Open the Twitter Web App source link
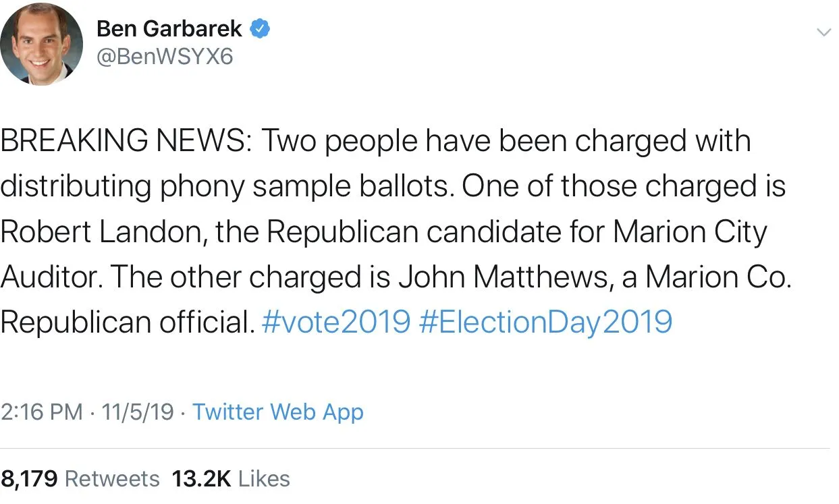Image resolution: width=839 pixels, height=504 pixels. click(278, 412)
